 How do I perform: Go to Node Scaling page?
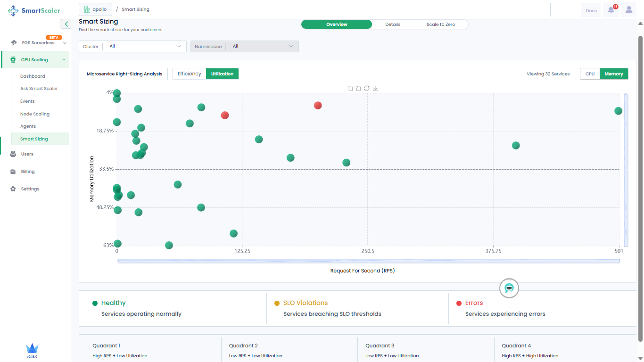tap(35, 114)
